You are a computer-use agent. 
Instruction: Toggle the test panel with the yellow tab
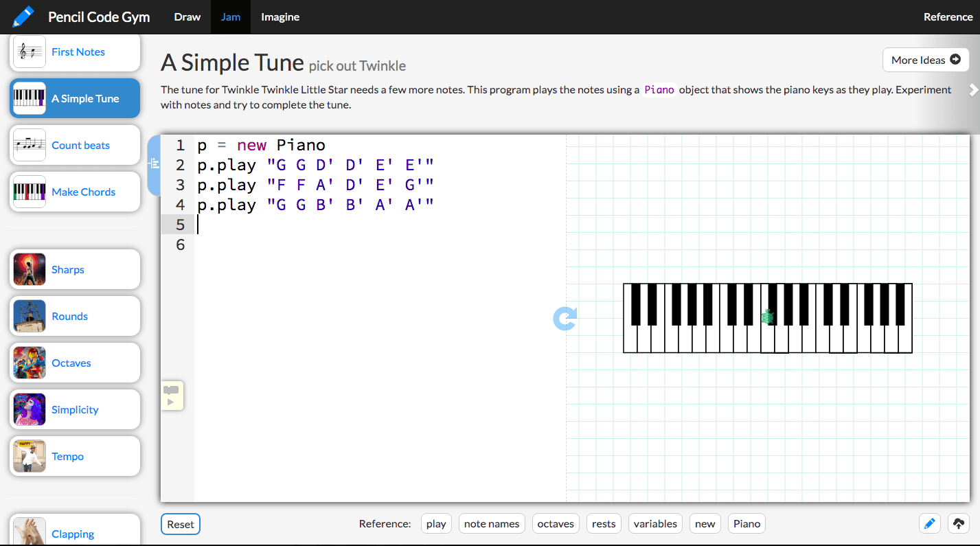coord(172,395)
